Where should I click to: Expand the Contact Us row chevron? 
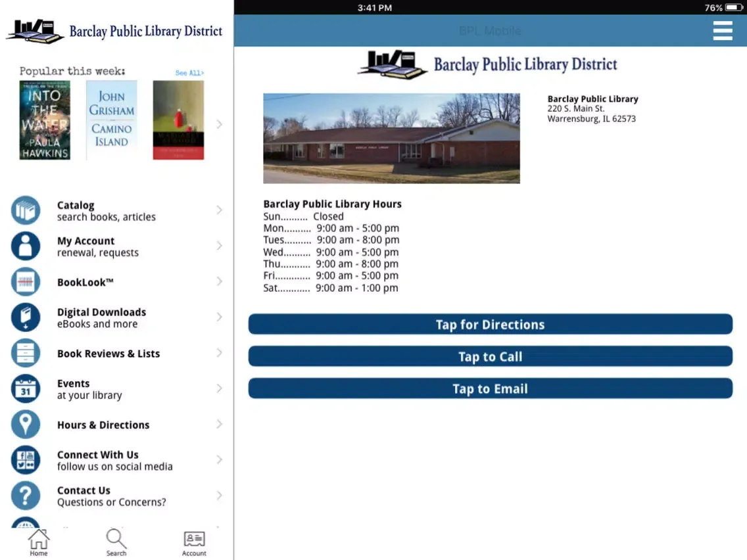219,496
